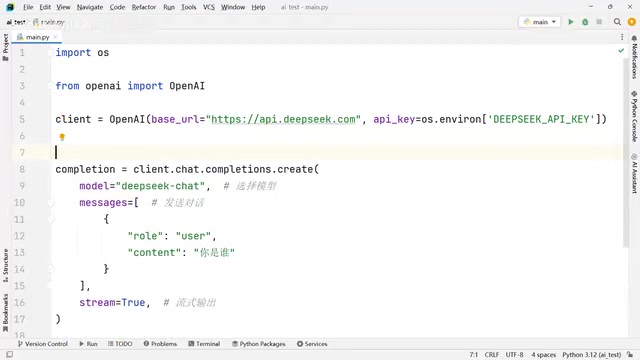The height and width of the screenshot is (360, 640).
Task: Open the editor tabs three-dot options menu
Action: pyautogui.click(x=622, y=37)
